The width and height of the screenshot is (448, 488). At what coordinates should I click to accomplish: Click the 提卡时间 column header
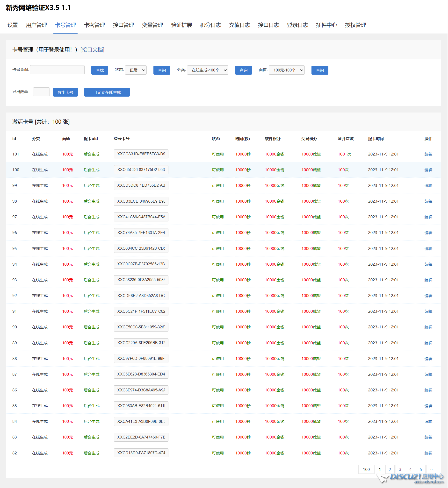376,139
